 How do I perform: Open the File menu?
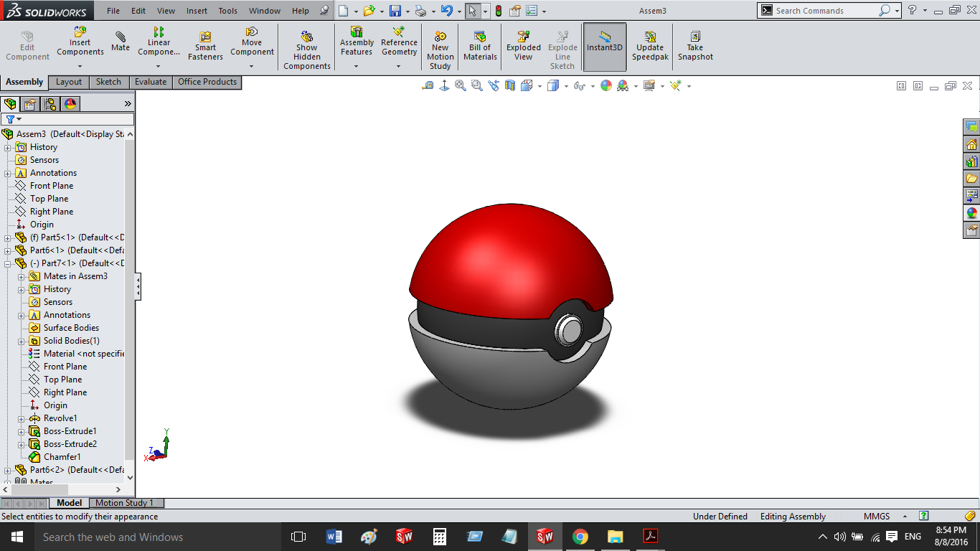pyautogui.click(x=113, y=11)
